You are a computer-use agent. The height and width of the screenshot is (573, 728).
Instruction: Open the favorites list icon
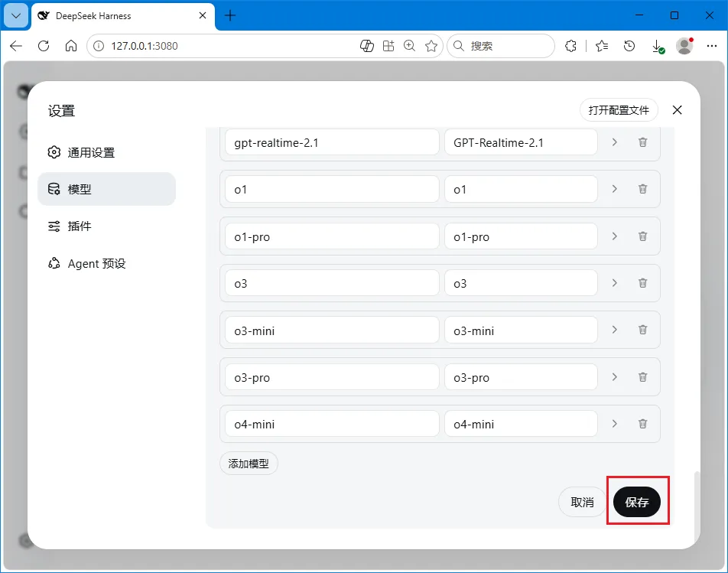[x=602, y=45]
